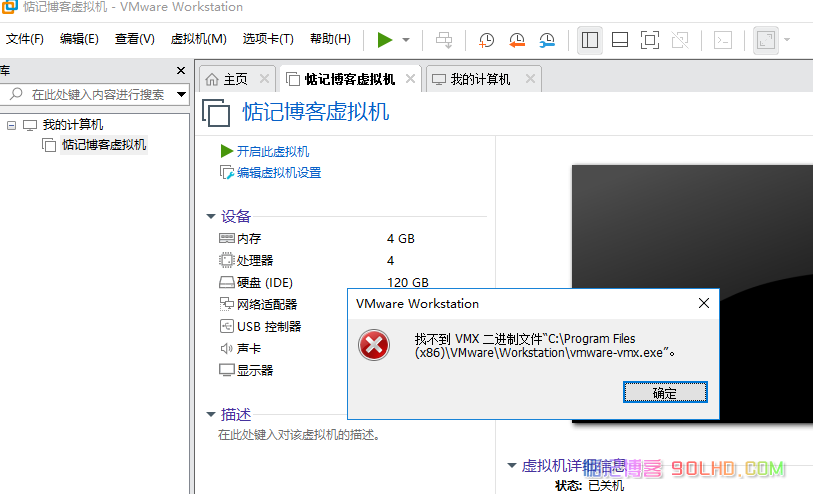Image resolution: width=813 pixels, height=494 pixels.
Task: Select 惦记博客虚拟机 in the library tree
Action: pyautogui.click(x=104, y=145)
